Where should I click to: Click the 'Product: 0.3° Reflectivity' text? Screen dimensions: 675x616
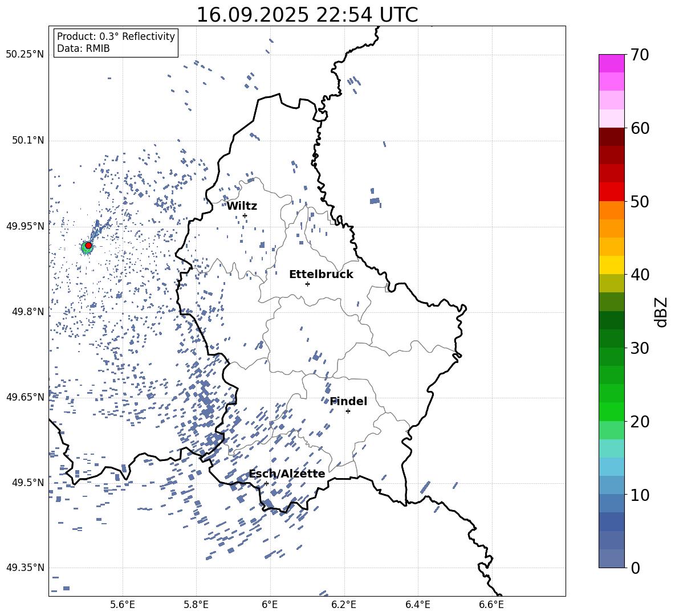(x=116, y=36)
